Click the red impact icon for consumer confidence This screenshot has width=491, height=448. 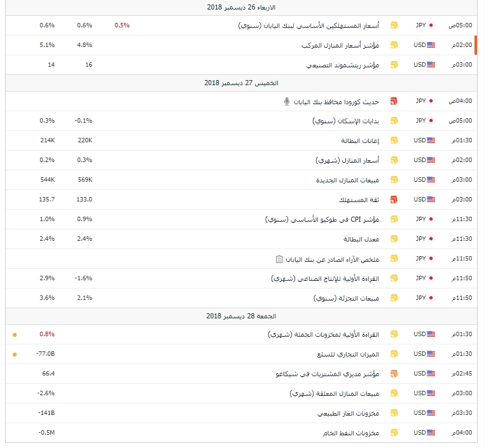coord(394,200)
